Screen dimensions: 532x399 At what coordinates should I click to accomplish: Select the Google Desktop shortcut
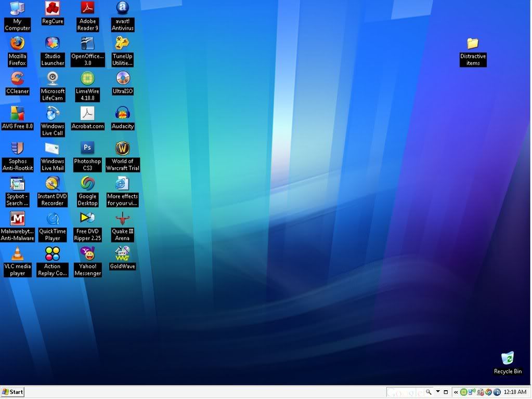tap(87, 192)
